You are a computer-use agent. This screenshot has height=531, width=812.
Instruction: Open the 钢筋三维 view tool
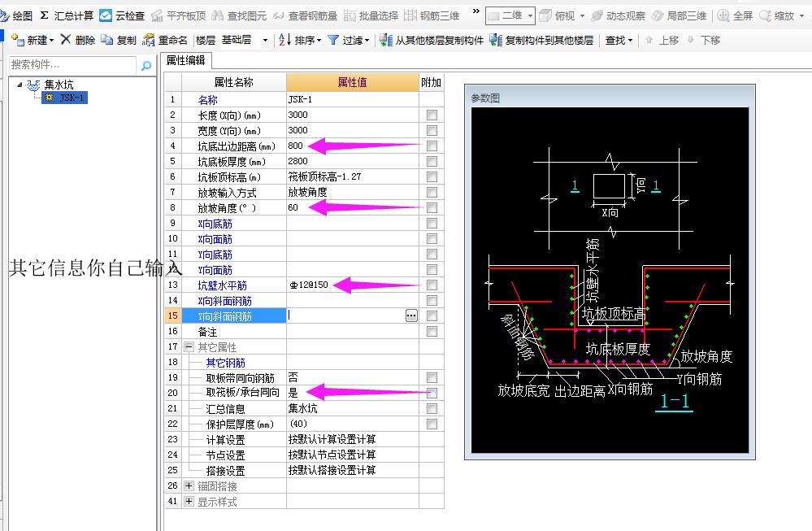(x=432, y=16)
